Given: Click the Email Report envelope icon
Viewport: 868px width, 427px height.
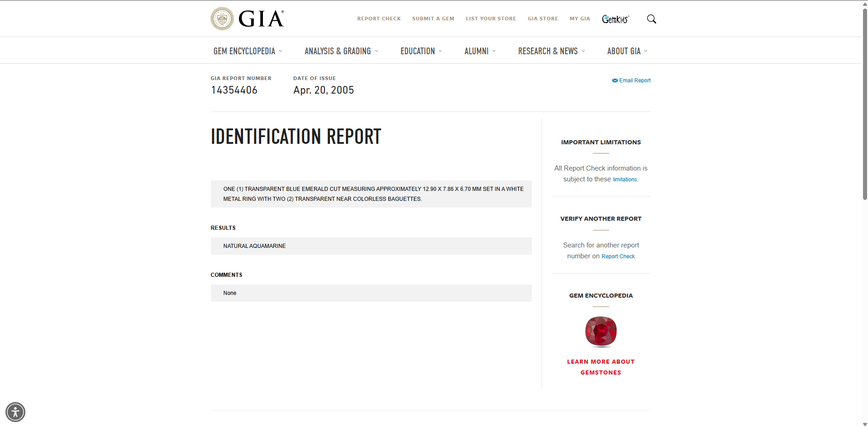Looking at the screenshot, I should 615,81.
